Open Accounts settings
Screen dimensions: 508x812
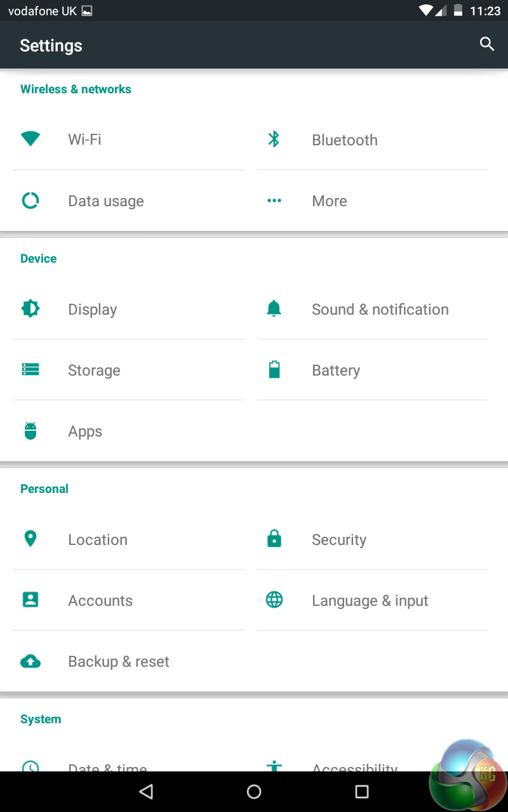tap(100, 601)
